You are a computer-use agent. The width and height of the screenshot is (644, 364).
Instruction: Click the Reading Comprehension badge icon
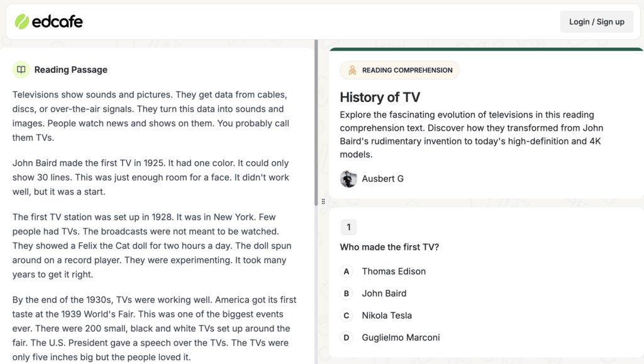(352, 70)
